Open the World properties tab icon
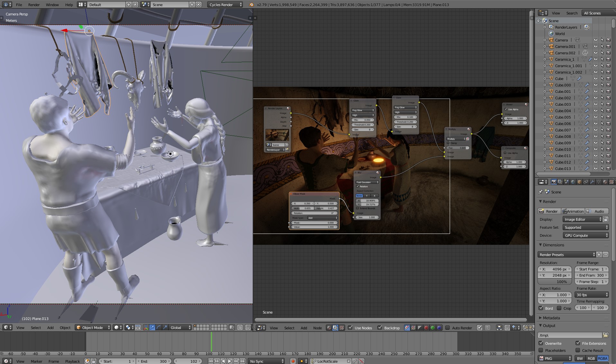 coord(573,182)
